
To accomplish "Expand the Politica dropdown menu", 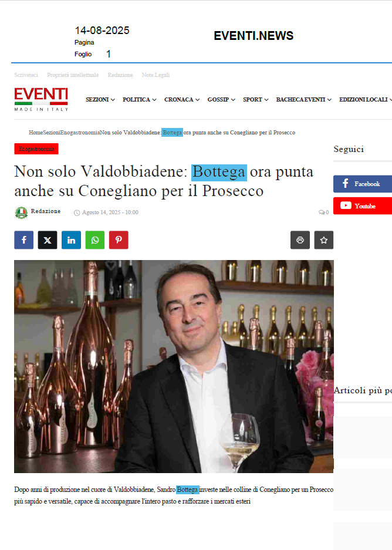I will (139, 100).
